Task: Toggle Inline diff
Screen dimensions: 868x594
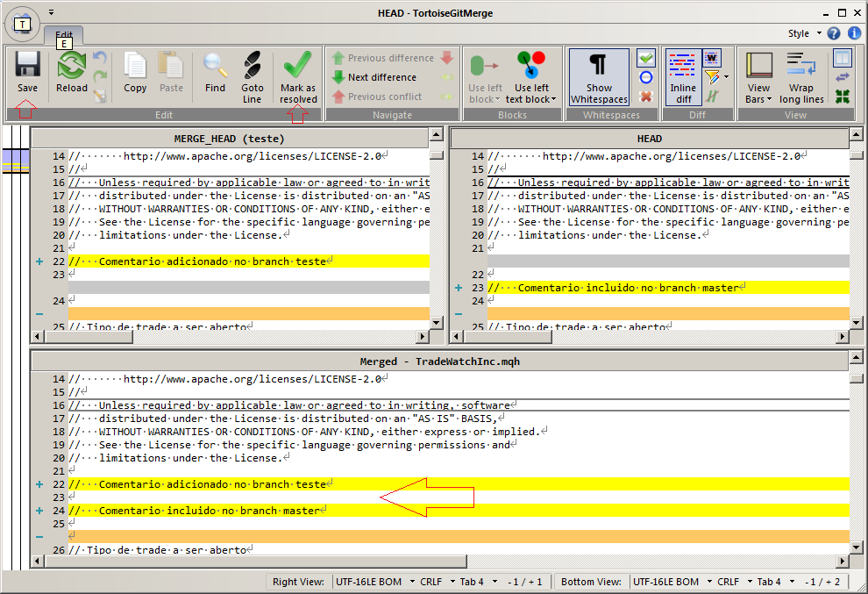Action: coord(682,76)
